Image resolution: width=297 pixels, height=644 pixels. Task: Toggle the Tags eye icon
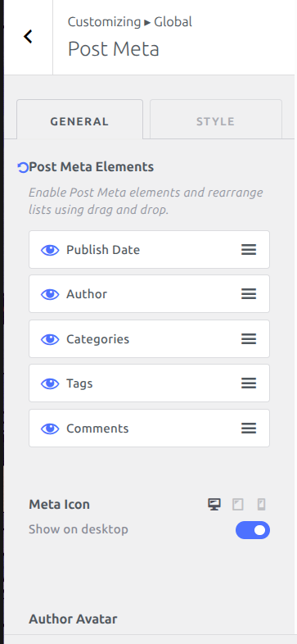tap(50, 383)
